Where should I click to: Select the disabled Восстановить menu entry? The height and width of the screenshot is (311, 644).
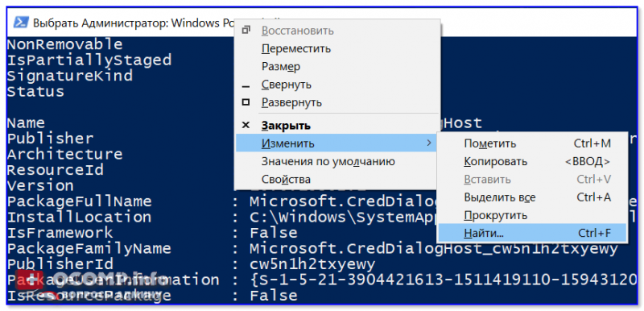coord(336,31)
